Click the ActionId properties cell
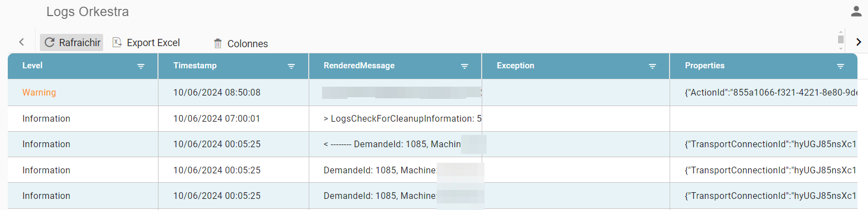 point(764,92)
